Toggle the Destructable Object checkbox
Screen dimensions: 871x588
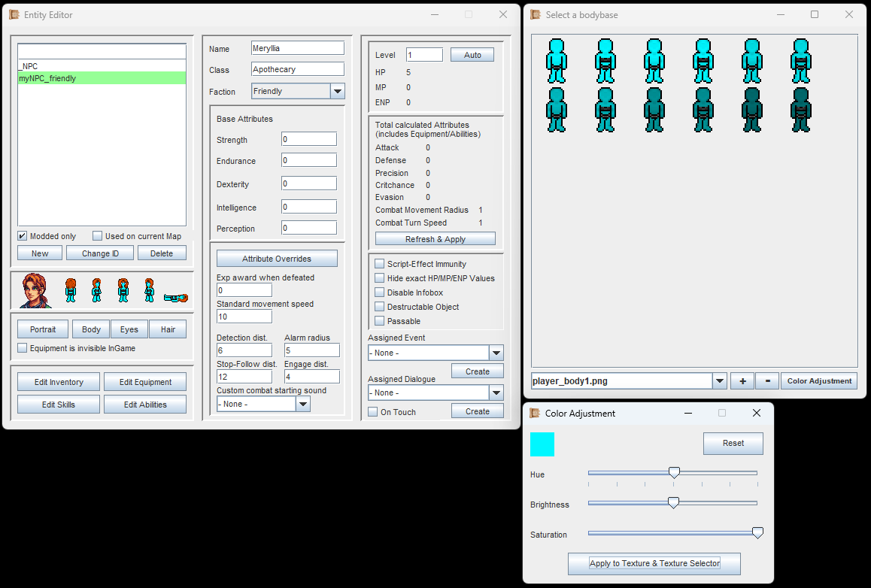pyautogui.click(x=380, y=307)
